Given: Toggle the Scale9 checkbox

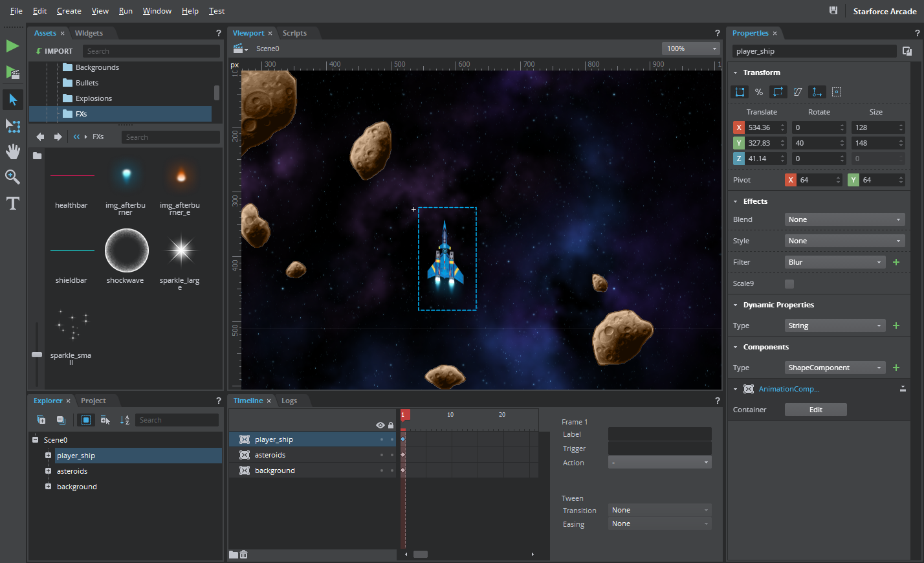Looking at the screenshot, I should 789,283.
